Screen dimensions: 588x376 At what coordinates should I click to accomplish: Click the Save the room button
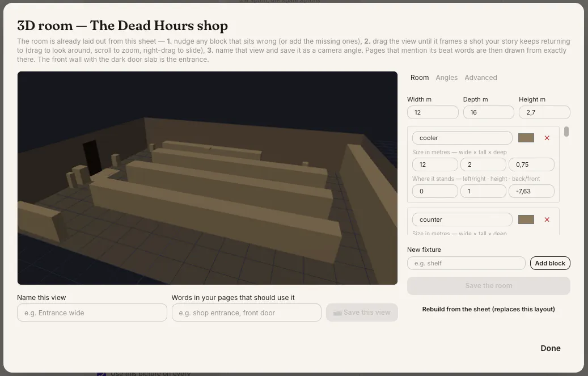tap(489, 286)
